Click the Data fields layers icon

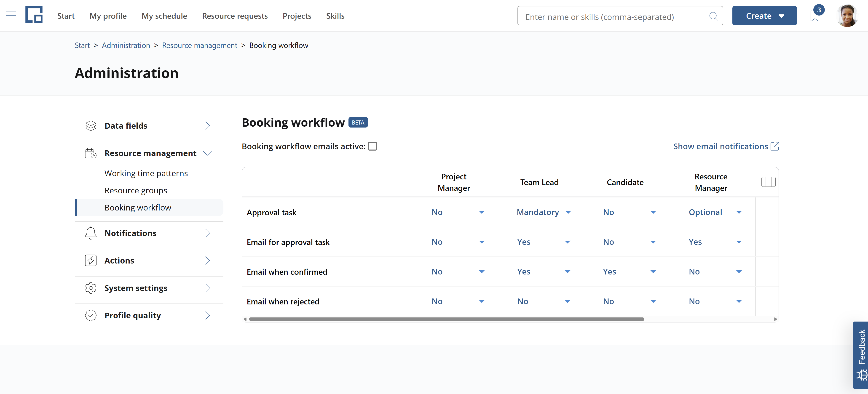pos(91,126)
